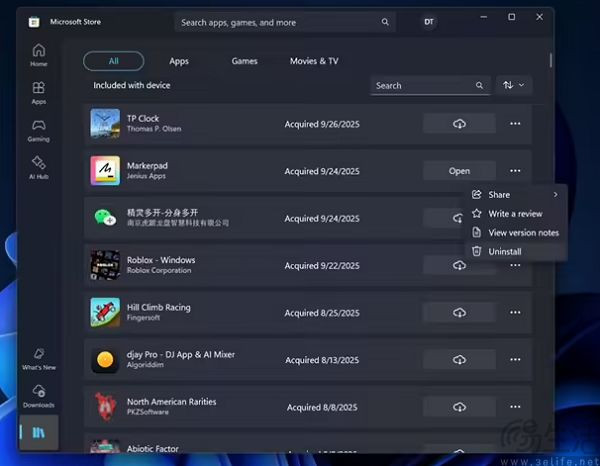Open Home in the left sidebar
The image size is (600, 466).
(x=38, y=54)
